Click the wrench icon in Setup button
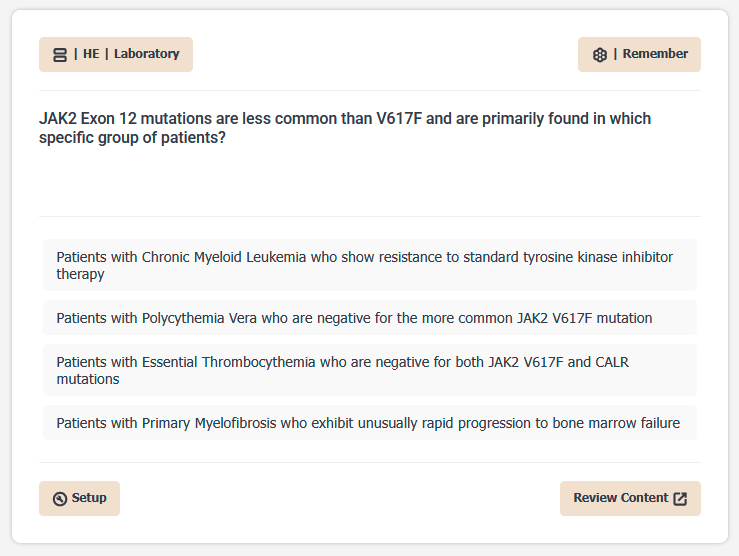The image size is (739, 556). (x=60, y=498)
